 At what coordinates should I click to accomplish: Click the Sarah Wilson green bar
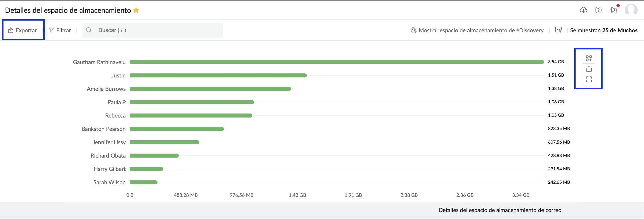(143, 182)
